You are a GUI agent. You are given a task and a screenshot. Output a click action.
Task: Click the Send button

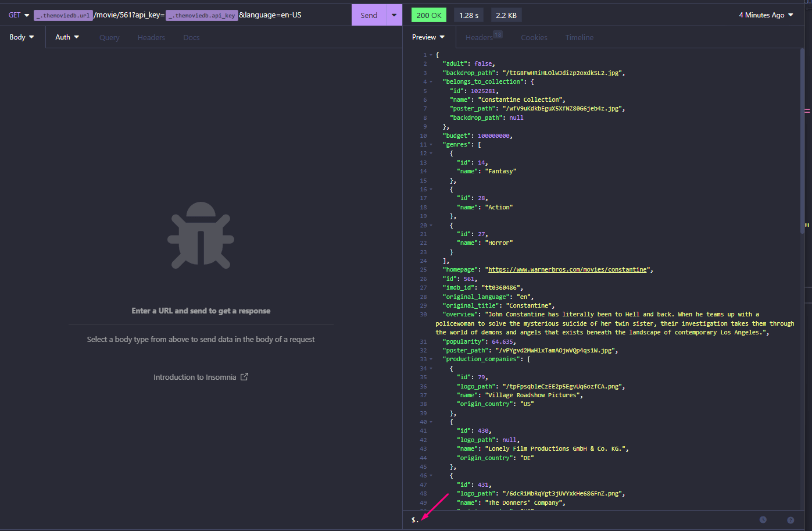(369, 15)
